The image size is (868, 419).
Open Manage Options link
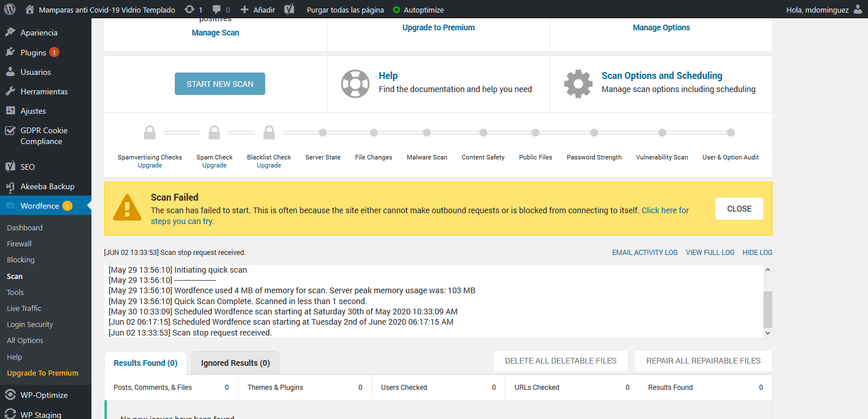[661, 27]
